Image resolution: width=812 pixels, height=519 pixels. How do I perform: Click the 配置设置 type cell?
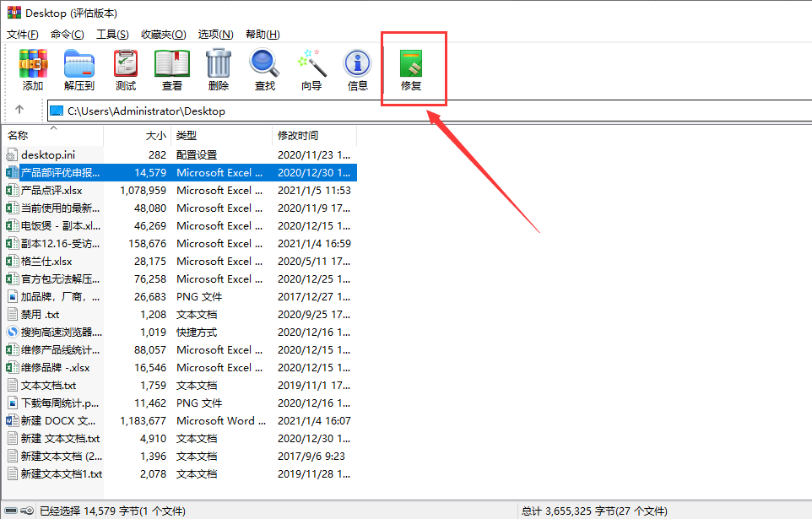click(x=197, y=155)
